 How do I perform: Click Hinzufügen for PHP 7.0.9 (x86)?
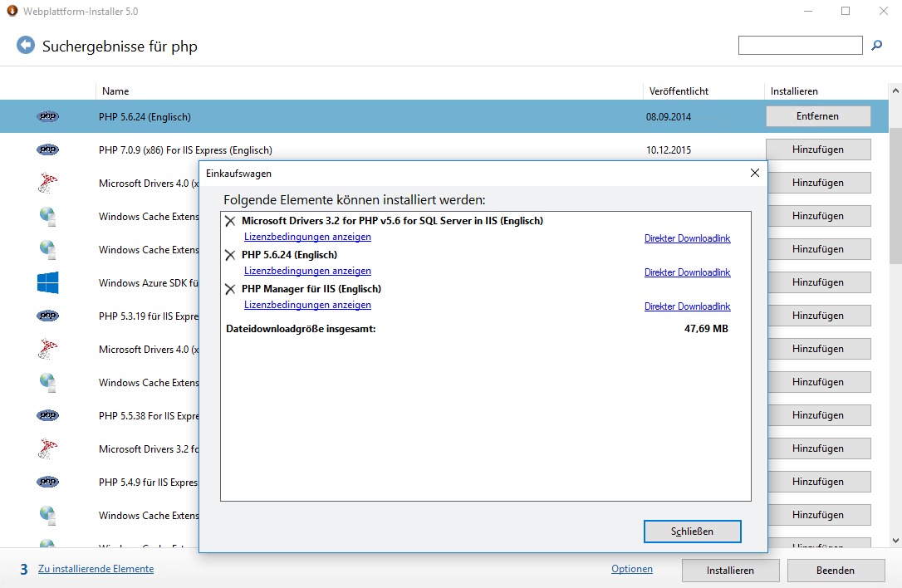(x=817, y=149)
